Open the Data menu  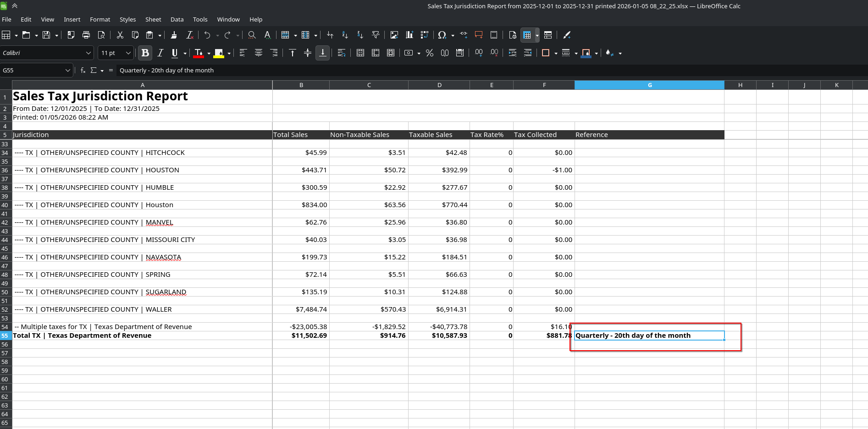[x=177, y=19]
